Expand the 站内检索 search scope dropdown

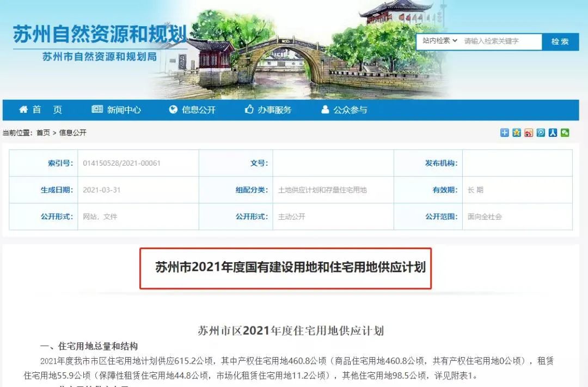pyautogui.click(x=440, y=40)
